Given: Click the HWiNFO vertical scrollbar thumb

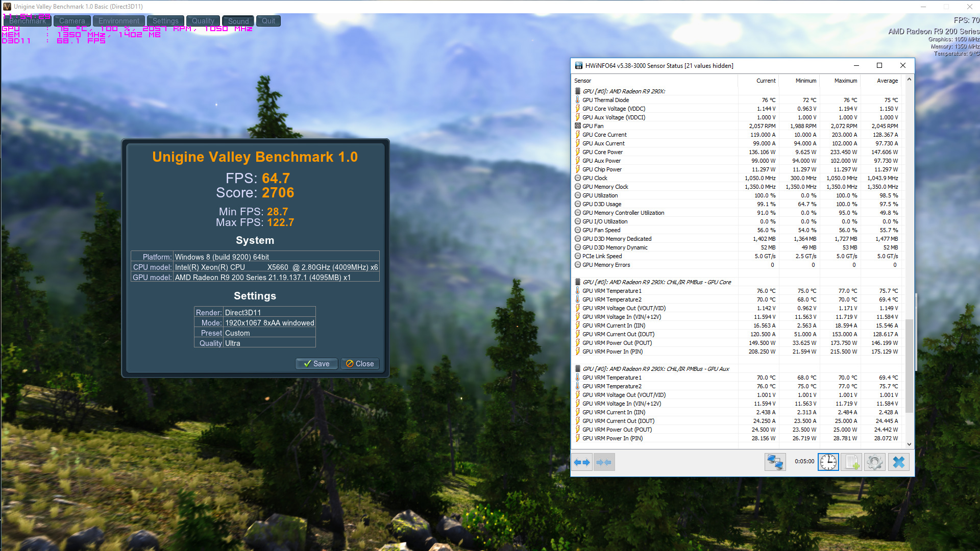Looking at the screenshot, I should coord(909,366).
